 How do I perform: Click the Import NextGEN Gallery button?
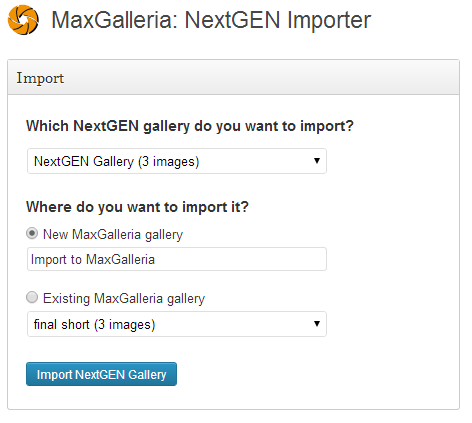pyautogui.click(x=101, y=374)
